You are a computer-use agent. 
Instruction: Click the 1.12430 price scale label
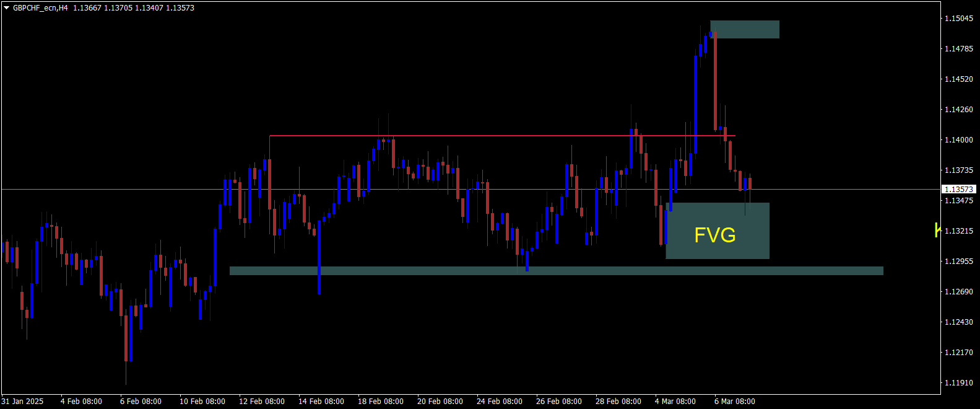(x=958, y=322)
